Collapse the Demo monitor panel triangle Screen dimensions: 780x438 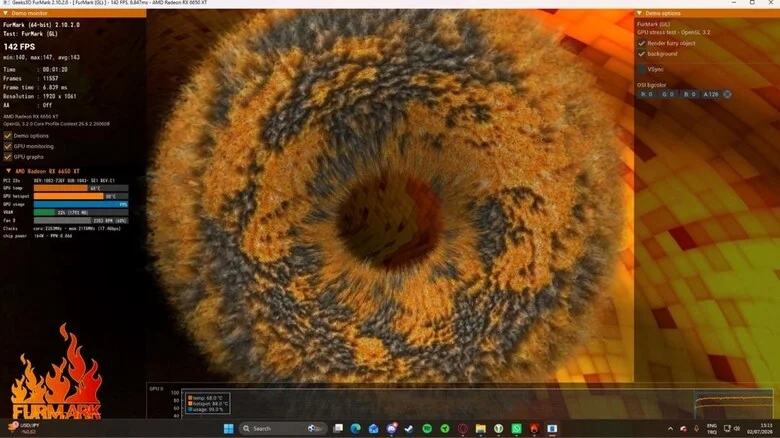5,13
